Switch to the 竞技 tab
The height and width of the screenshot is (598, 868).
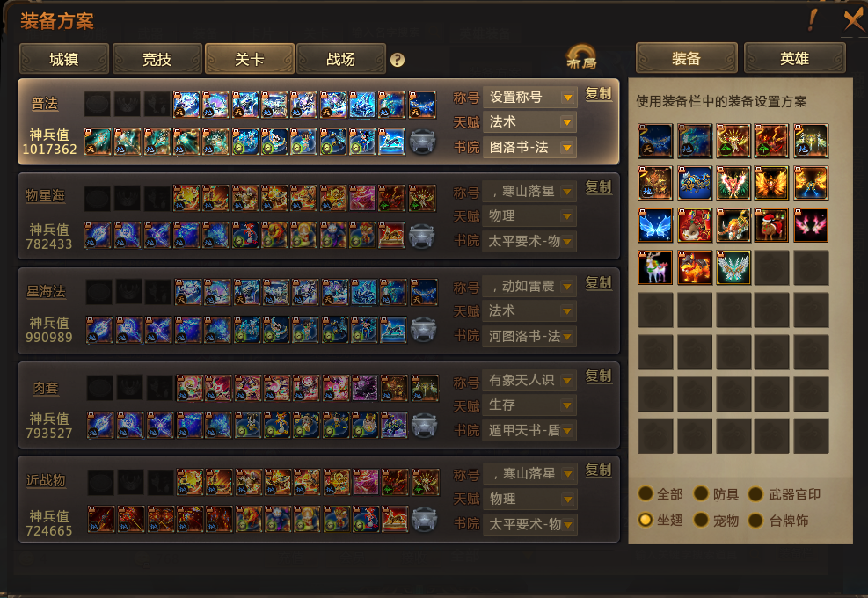click(x=157, y=59)
